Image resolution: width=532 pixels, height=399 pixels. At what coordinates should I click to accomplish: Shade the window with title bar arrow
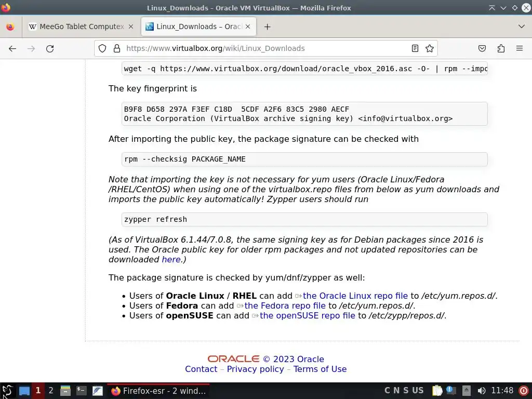point(491,8)
